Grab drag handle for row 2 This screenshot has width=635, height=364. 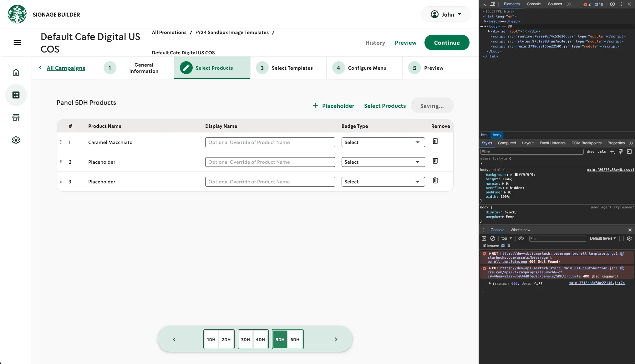pyautogui.click(x=61, y=162)
